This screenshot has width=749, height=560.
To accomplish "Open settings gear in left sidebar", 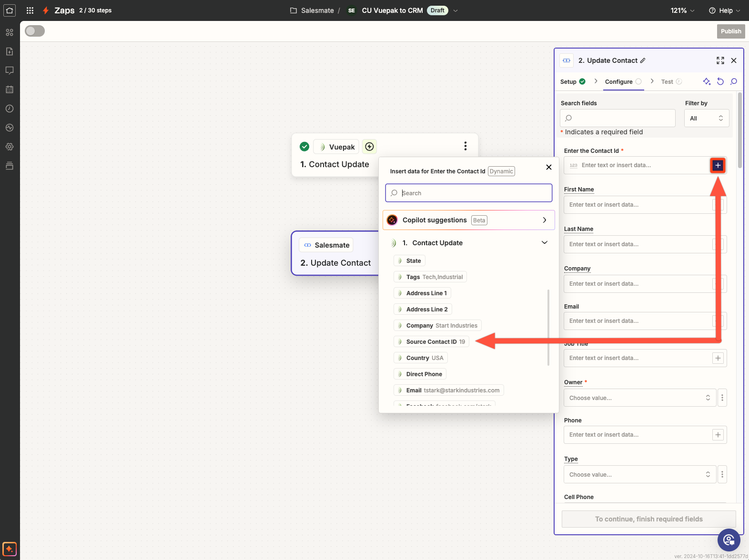I will click(10, 147).
